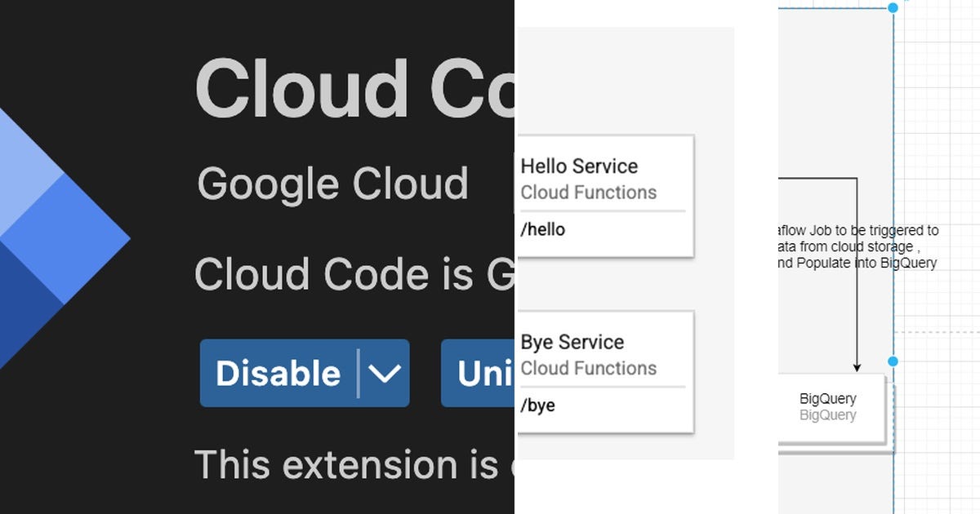Image resolution: width=980 pixels, height=514 pixels.
Task: Click the /hello endpoint link
Action: point(543,229)
